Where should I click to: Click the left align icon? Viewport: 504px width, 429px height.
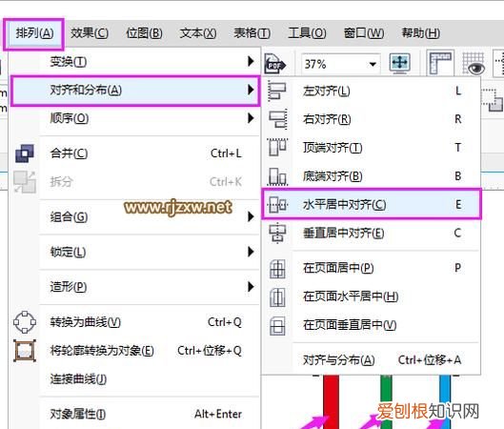(x=277, y=92)
